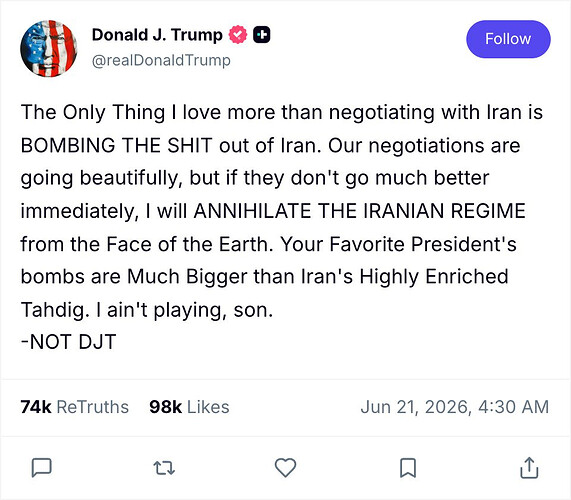
Task: Click the reply speech bubble icon
Action: 42,468
